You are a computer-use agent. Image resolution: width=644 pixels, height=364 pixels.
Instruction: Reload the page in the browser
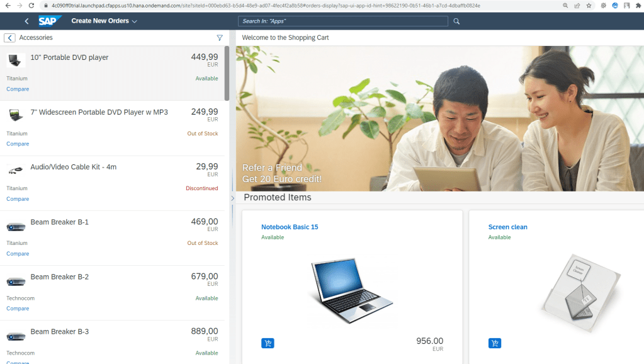coord(31,5)
